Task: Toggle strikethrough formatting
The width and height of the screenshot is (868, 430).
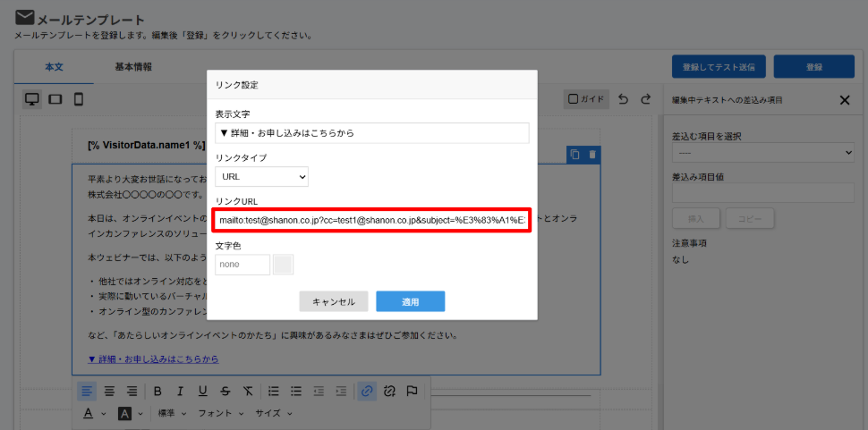Action: 225,392
